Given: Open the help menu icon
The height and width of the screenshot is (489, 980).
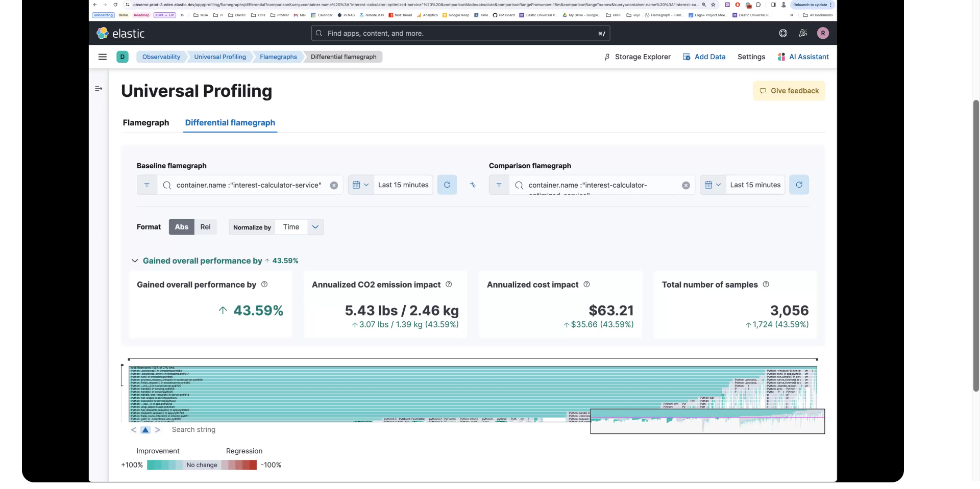Looking at the screenshot, I should tap(783, 33).
